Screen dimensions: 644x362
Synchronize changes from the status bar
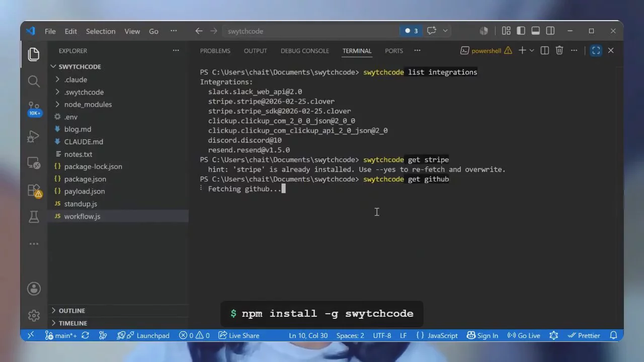pyautogui.click(x=85, y=335)
